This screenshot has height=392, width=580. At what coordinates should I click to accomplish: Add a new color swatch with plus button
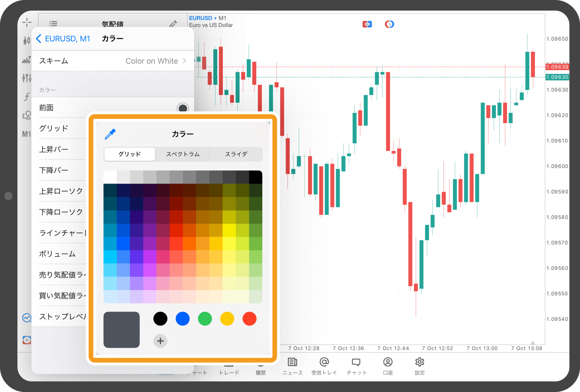(160, 341)
